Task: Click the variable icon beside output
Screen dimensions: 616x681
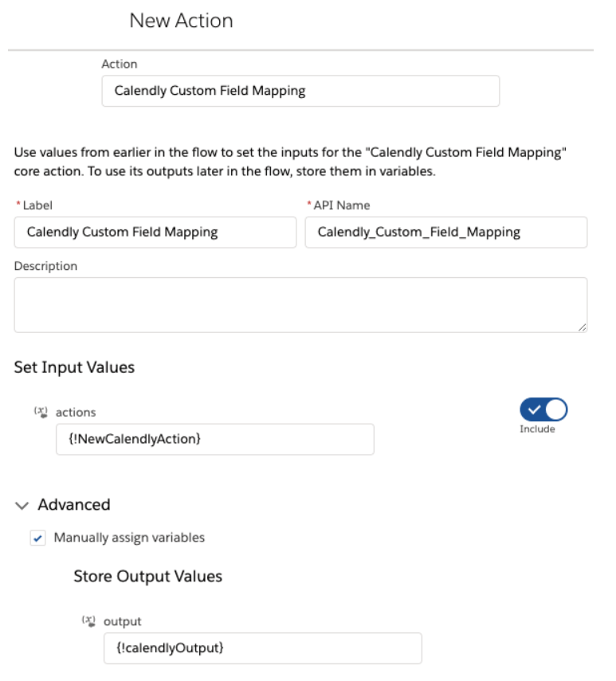Action: [88, 621]
